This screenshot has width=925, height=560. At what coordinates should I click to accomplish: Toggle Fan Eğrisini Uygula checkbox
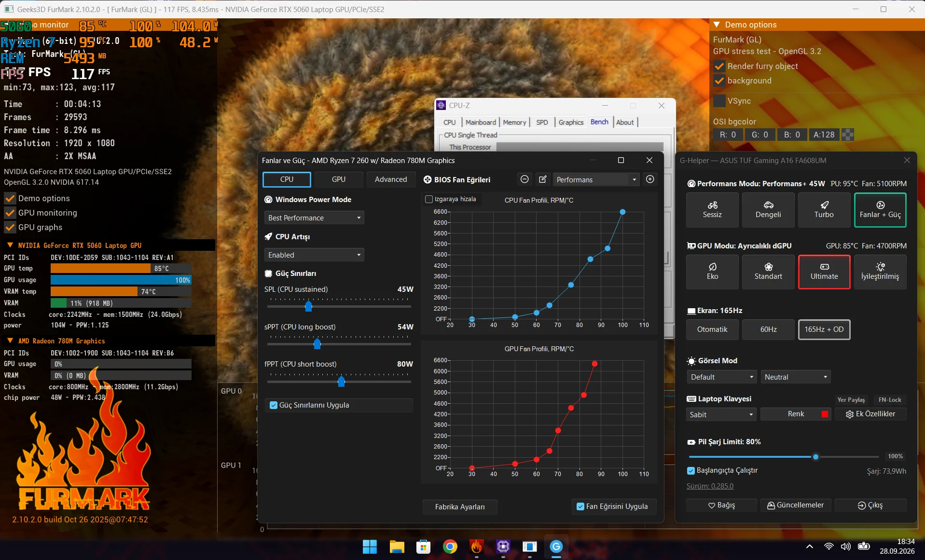pyautogui.click(x=580, y=506)
